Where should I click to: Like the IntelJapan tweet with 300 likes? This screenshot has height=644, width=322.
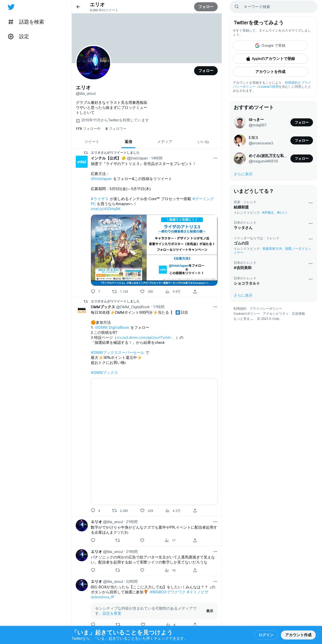point(142,291)
